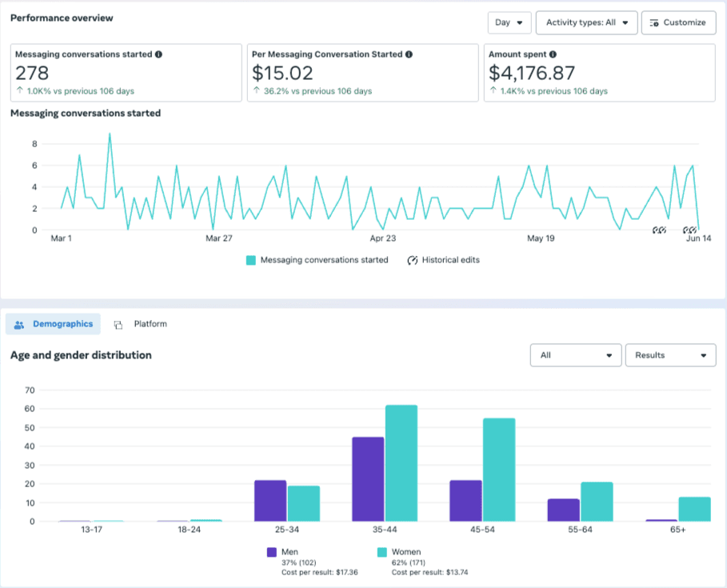Click the 35-44 age group label

[385, 530]
